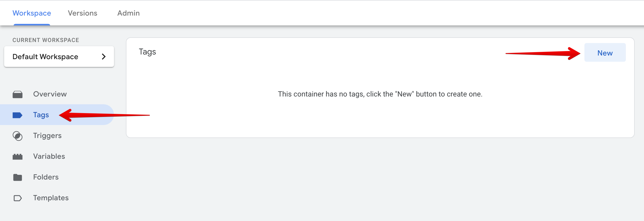Viewport: 644px width, 221px height.
Task: Click the blue Tags flag icon
Action: coord(18,115)
